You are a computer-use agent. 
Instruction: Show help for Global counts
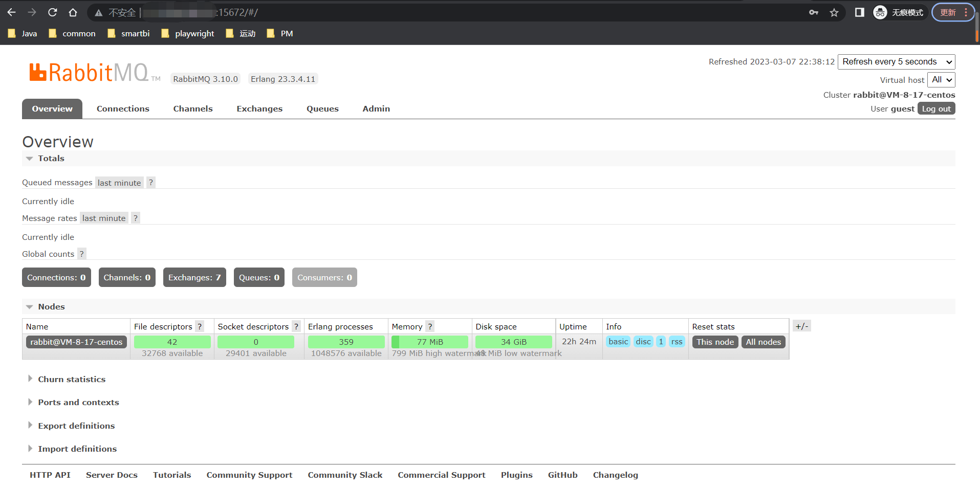[x=81, y=254]
